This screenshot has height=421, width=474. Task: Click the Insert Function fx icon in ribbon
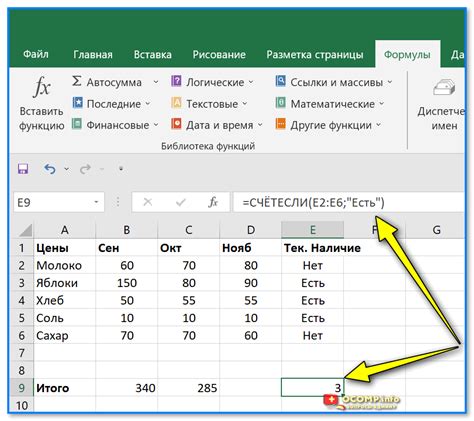point(42,86)
